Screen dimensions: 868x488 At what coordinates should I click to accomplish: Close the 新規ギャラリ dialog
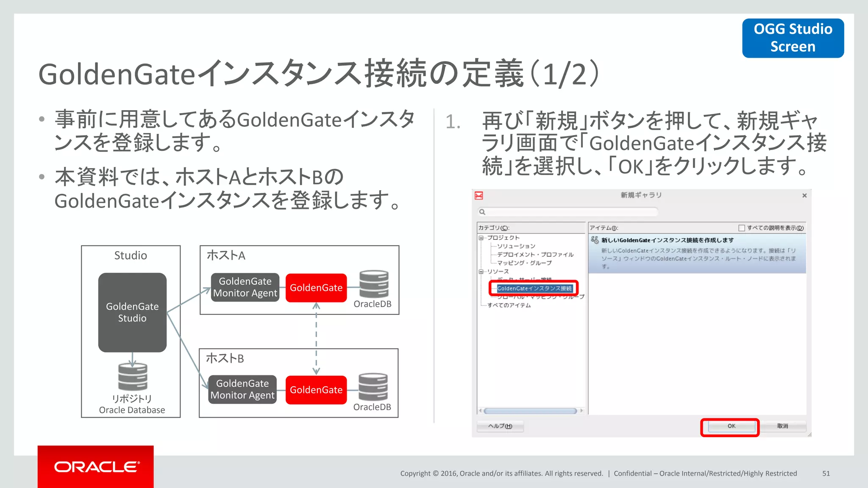[804, 195]
